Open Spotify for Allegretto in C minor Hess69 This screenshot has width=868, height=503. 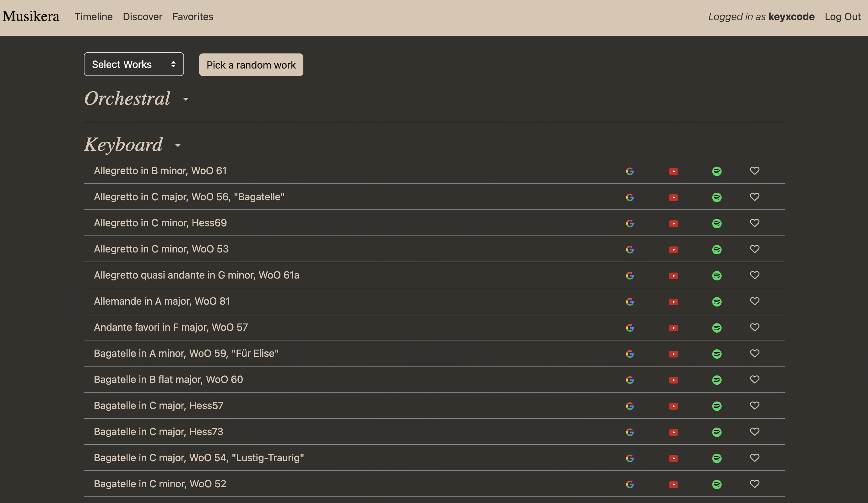717,224
